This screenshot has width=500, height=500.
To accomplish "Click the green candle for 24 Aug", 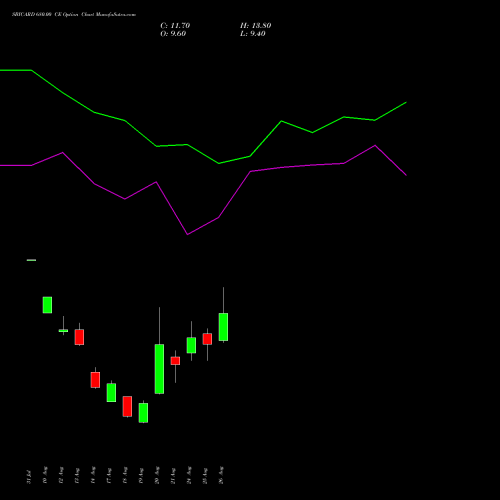I will [x=191, y=345].
